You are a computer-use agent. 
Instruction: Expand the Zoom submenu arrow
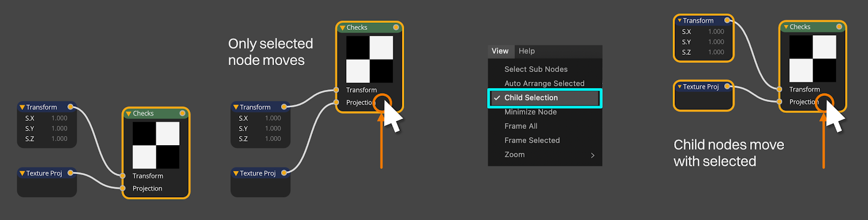592,155
